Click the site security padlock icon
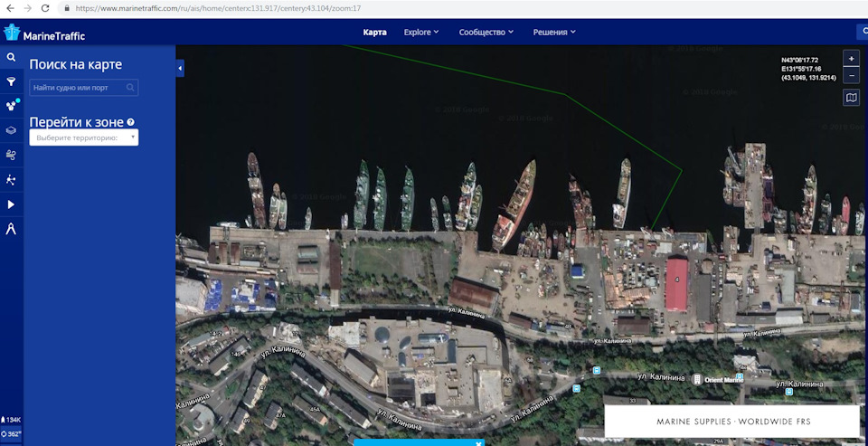This screenshot has width=868, height=446. click(67, 8)
